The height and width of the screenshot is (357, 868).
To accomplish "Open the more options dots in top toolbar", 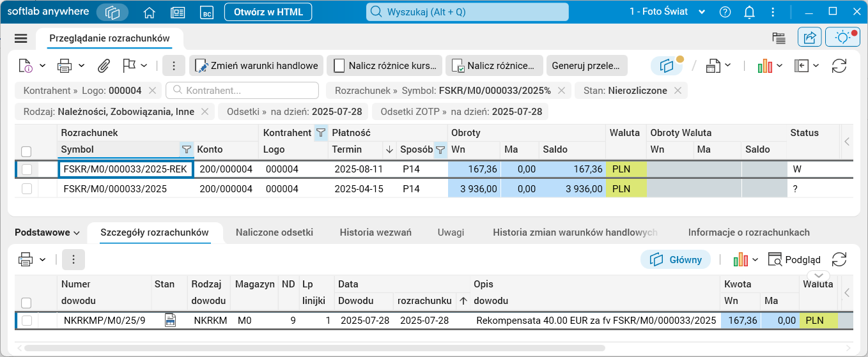I will point(174,65).
